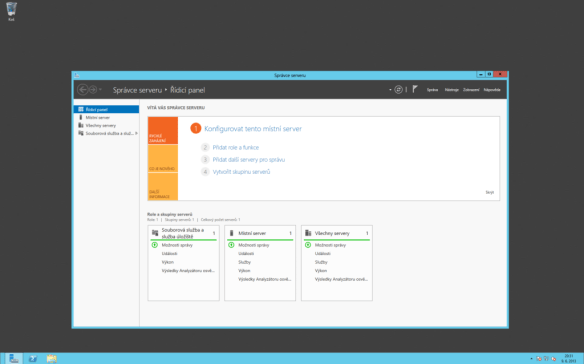Image resolution: width=584 pixels, height=364 pixels.
Task: Click green status icon in Všechny servery tile
Action: [x=308, y=245]
